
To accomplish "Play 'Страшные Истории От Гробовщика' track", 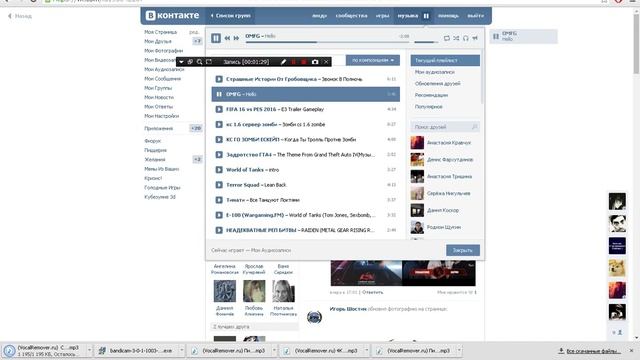I will tap(219, 79).
